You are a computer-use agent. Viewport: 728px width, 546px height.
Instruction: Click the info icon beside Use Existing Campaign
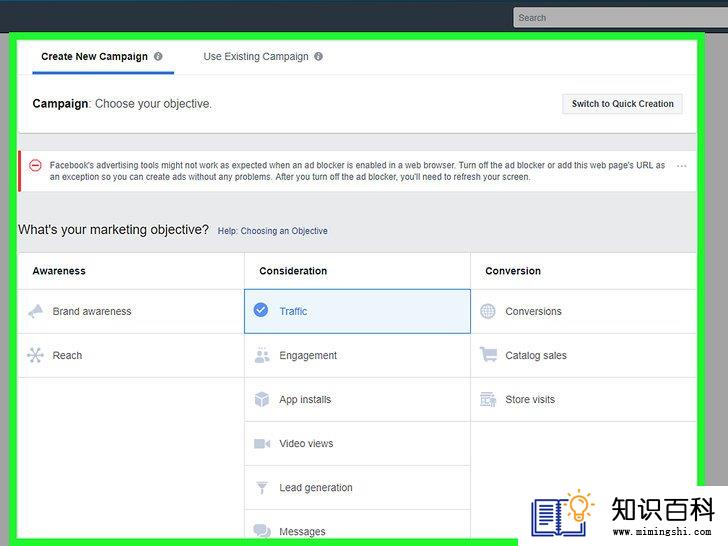(x=318, y=56)
